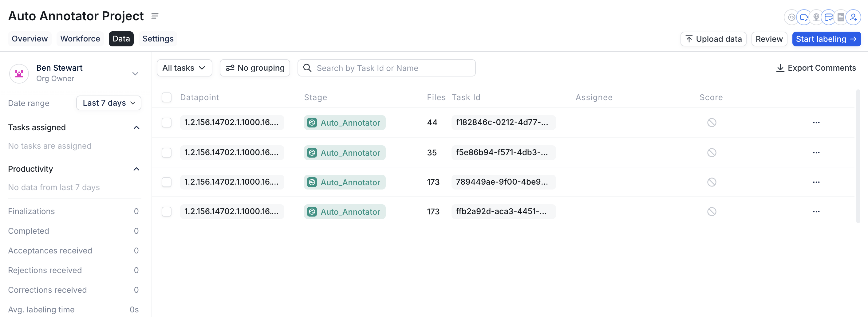Click Task Id cell 789449ae-9f00-4be9
The height and width of the screenshot is (317, 868).
click(503, 182)
